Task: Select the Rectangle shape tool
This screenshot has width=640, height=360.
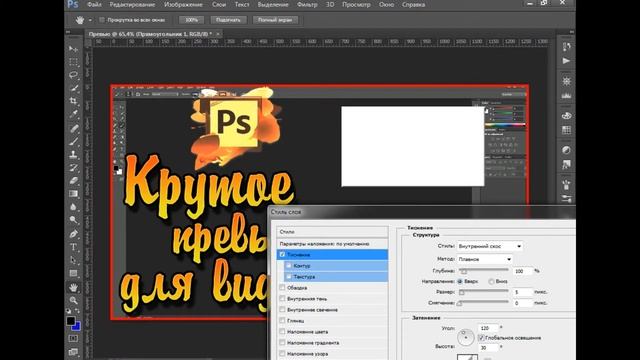Action: pos(73,273)
